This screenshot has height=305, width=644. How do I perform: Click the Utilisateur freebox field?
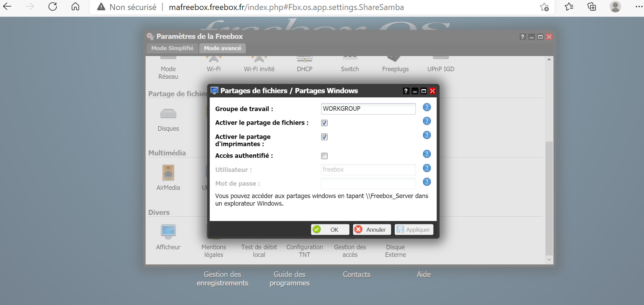click(368, 170)
